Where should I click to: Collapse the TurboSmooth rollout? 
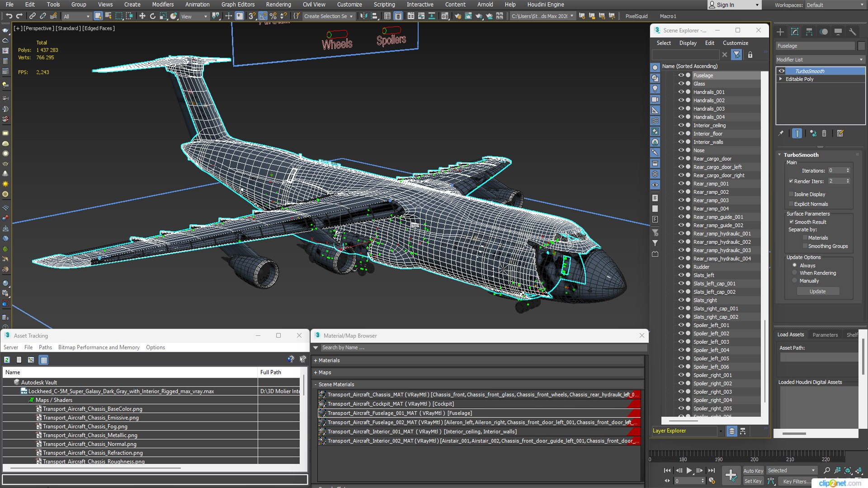click(779, 155)
